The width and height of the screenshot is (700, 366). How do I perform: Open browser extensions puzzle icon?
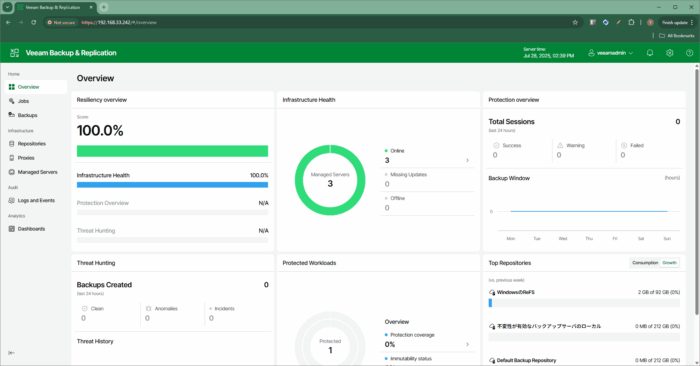coord(631,22)
